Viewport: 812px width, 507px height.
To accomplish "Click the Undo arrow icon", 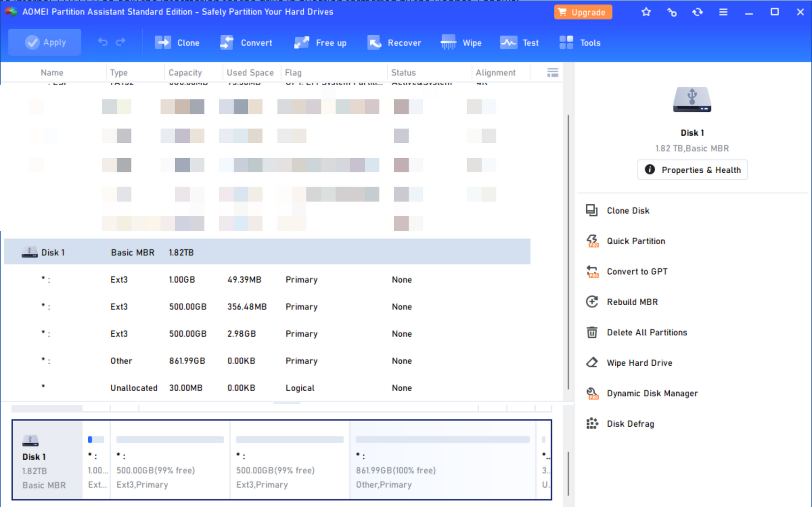I will pos(103,42).
